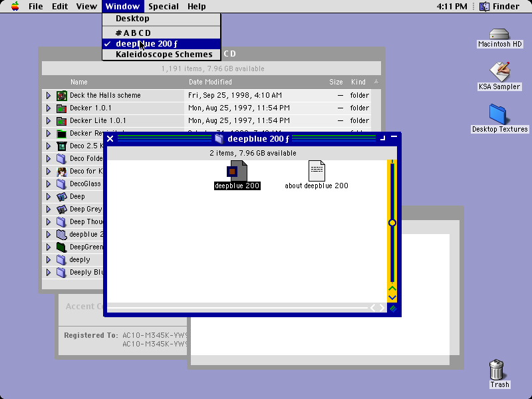The width and height of the screenshot is (532, 399).
Task: Click the Deep Grey row icon
Action: point(61,209)
